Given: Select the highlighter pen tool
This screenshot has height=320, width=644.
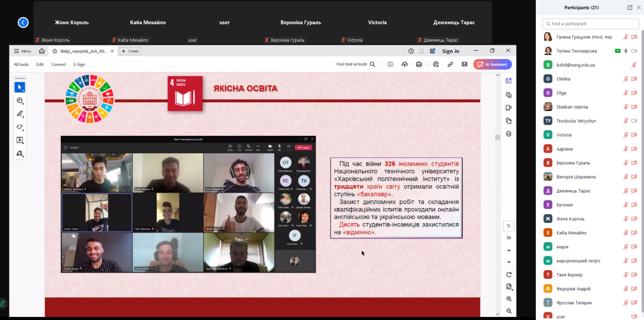Looking at the screenshot, I should [x=20, y=114].
